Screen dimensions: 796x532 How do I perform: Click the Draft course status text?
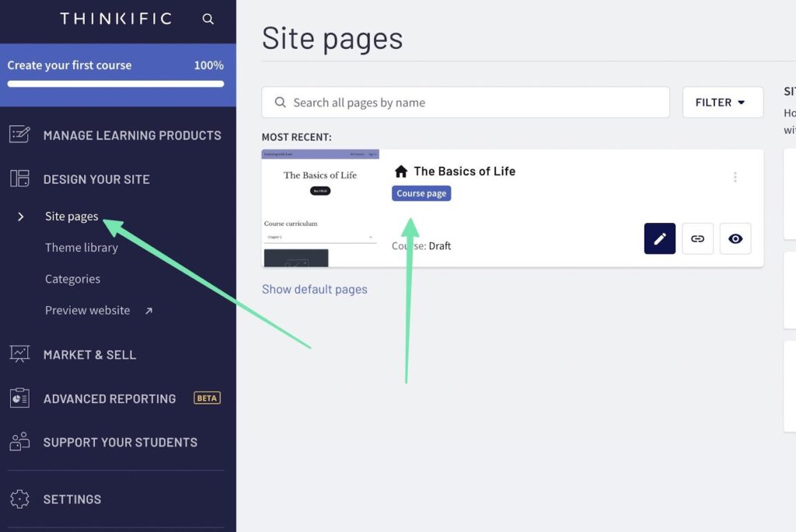click(x=440, y=246)
